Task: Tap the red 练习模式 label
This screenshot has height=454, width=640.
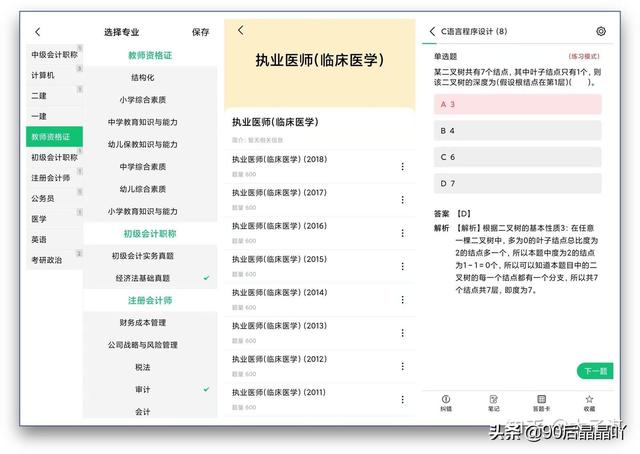Action: click(584, 56)
